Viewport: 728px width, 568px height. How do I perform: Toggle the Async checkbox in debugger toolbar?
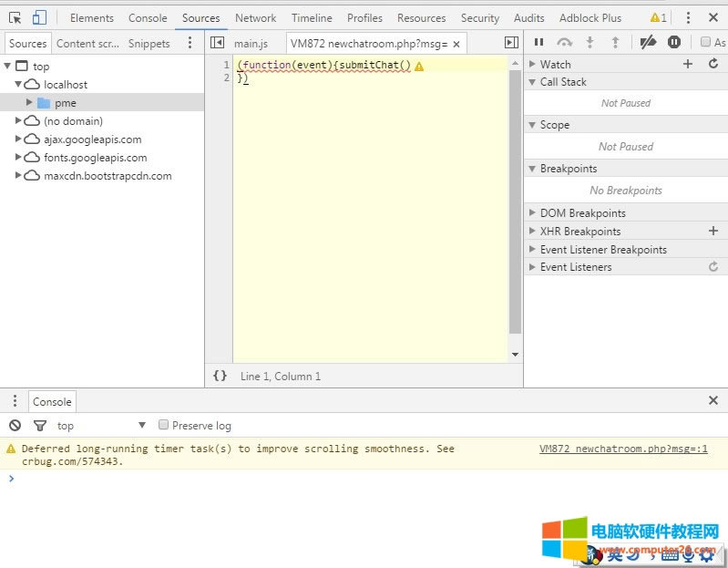tap(705, 42)
